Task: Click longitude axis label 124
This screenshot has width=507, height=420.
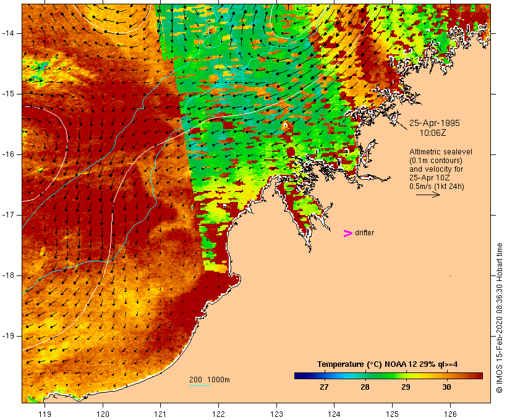Action: pos(334,414)
